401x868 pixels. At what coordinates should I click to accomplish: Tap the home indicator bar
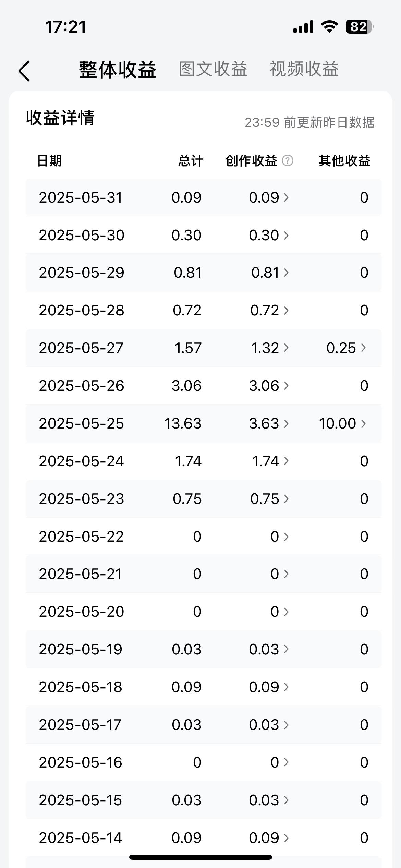(200, 857)
